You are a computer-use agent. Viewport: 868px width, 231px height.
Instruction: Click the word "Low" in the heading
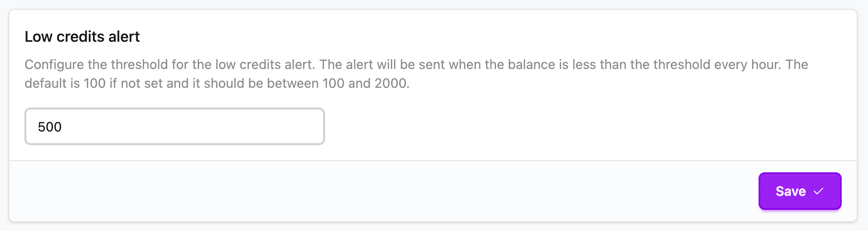pos(38,37)
